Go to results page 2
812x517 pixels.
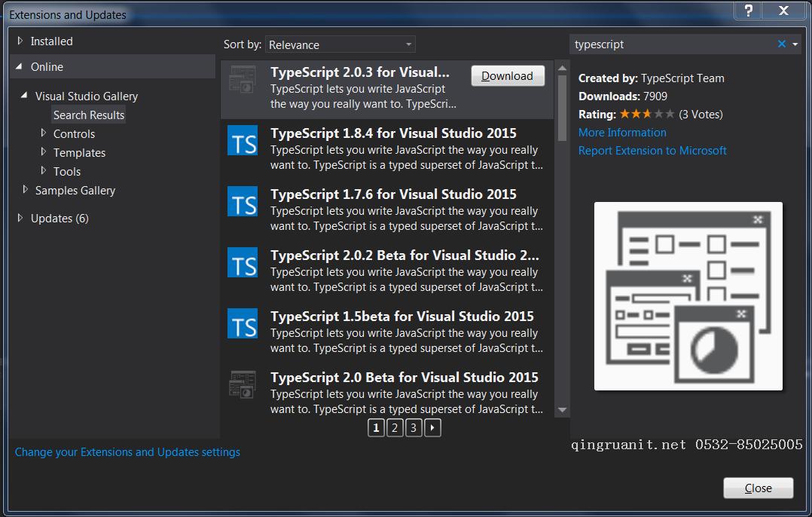(395, 429)
